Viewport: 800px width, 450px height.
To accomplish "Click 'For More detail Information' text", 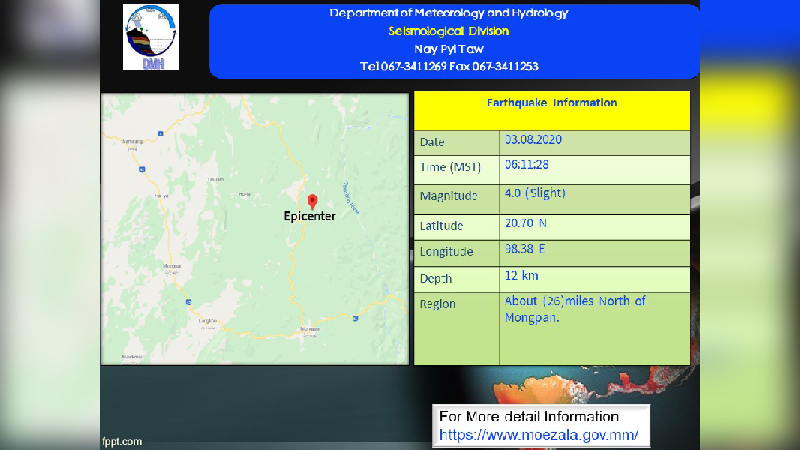I will point(529,416).
